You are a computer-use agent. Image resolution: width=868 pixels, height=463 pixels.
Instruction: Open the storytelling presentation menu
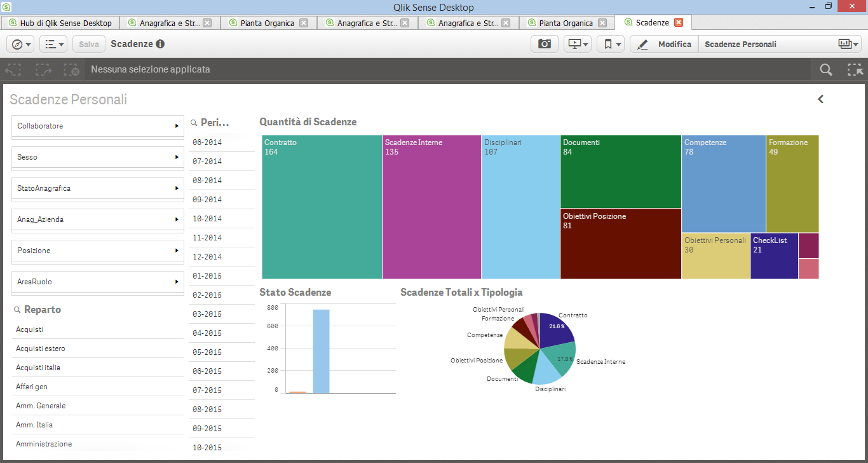578,44
